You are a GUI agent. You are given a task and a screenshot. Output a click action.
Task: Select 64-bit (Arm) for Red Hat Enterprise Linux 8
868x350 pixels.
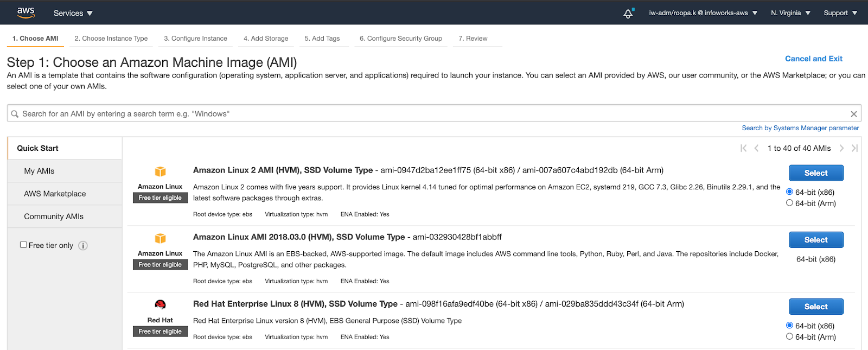tap(789, 336)
